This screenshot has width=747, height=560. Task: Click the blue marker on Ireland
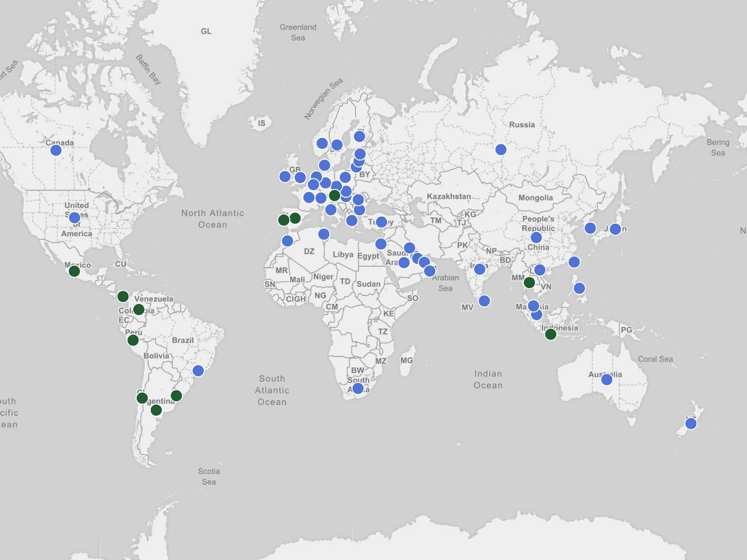285,176
